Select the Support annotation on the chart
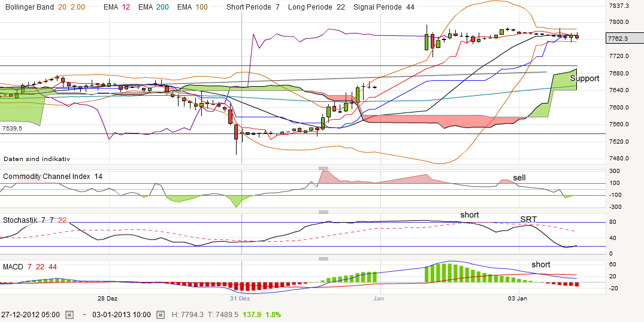 [x=584, y=78]
